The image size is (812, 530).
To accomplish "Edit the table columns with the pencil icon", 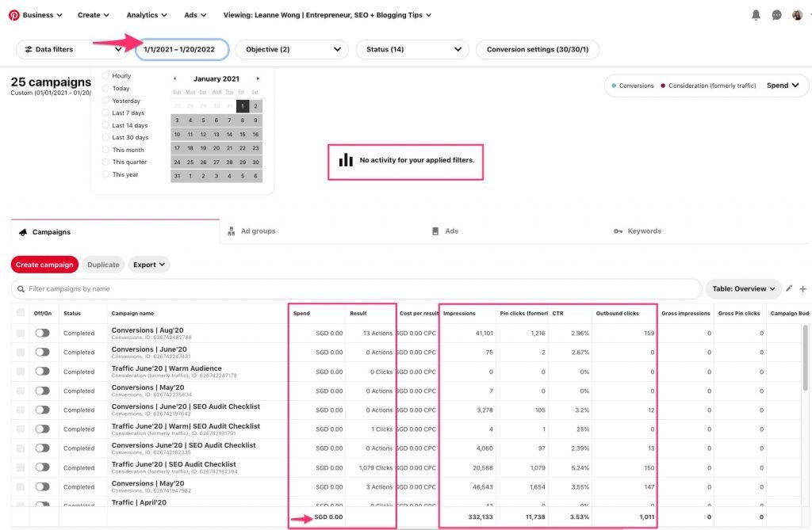I will pyautogui.click(x=787, y=288).
